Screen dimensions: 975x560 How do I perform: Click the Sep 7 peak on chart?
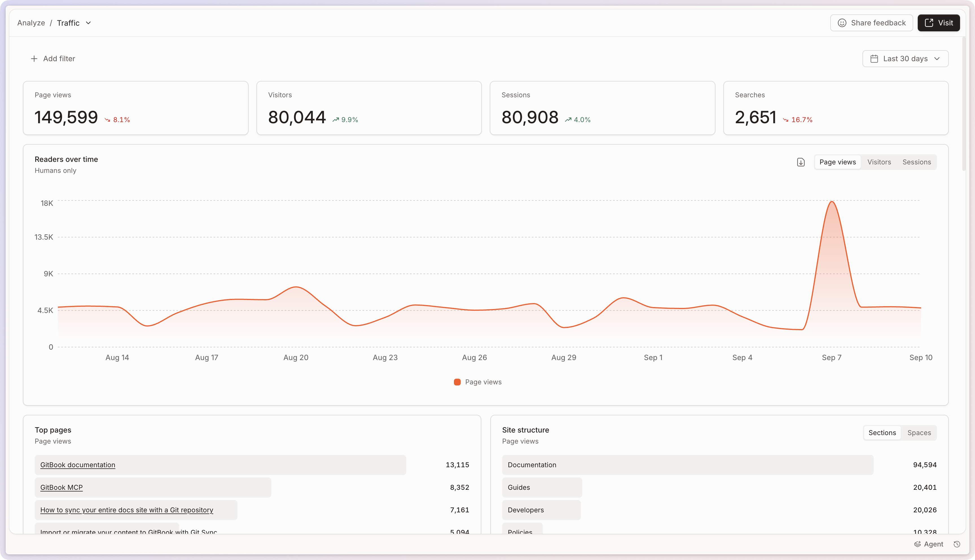[x=832, y=202]
